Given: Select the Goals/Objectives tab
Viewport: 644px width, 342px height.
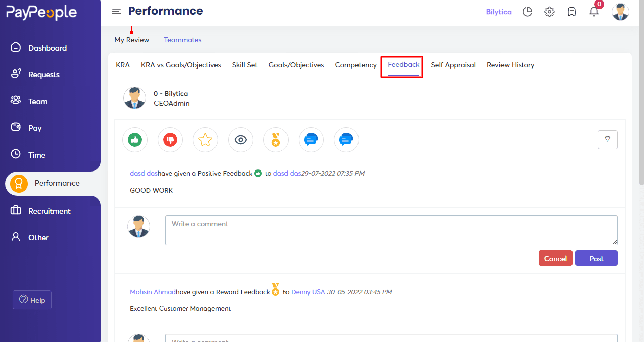Looking at the screenshot, I should click(x=297, y=65).
